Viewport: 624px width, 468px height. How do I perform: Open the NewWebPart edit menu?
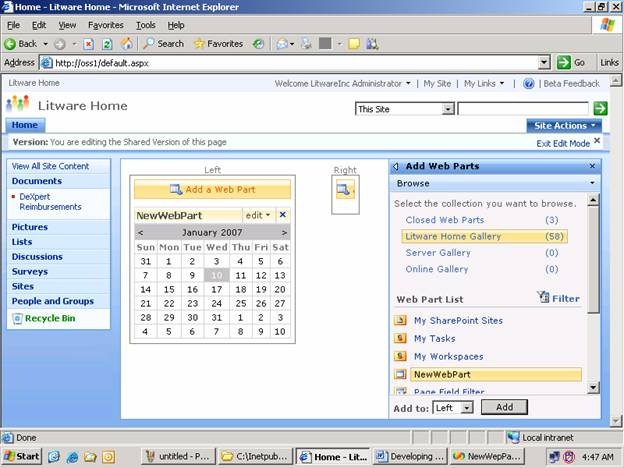click(x=258, y=215)
